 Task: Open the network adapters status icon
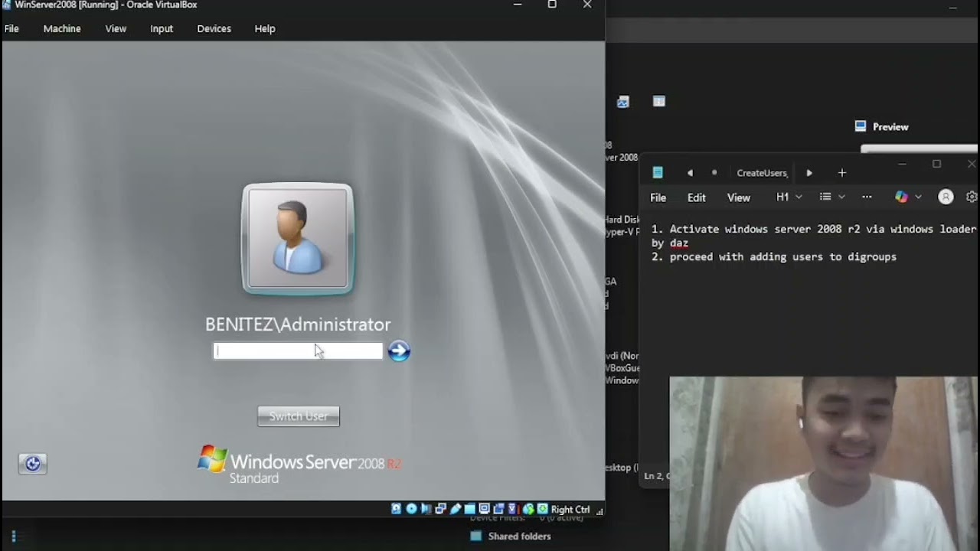pos(441,510)
